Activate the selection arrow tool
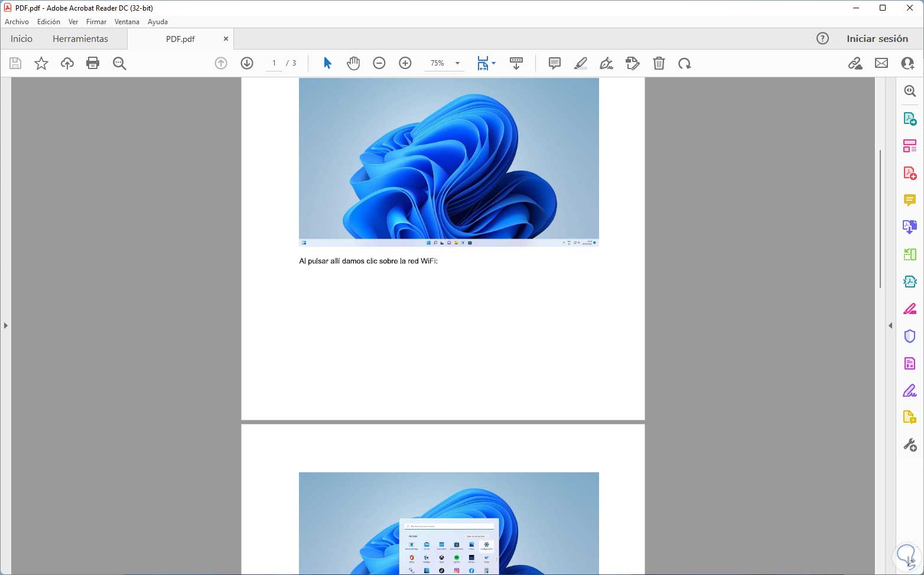This screenshot has height=575, width=924. [x=327, y=63]
